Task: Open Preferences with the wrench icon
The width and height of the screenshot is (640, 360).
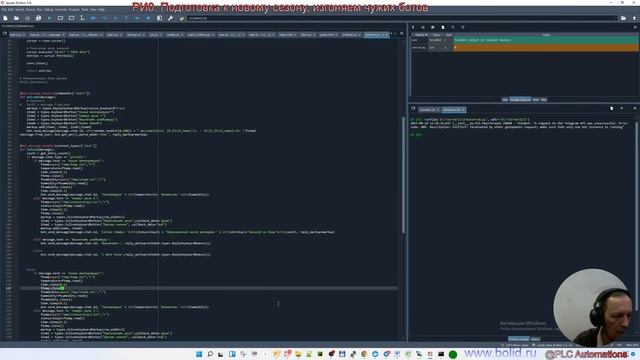Action: 170,18
